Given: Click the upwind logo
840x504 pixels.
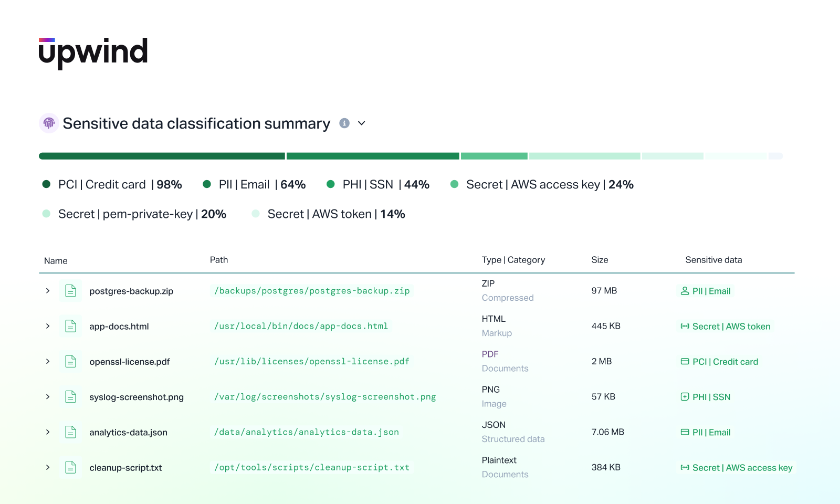Looking at the screenshot, I should 93,52.
